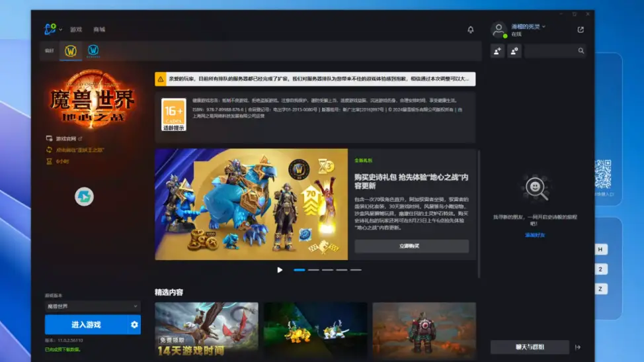Image resolution: width=644 pixels, height=362 pixels.
Task: Select the fourth carousel indicator
Action: 342,270
